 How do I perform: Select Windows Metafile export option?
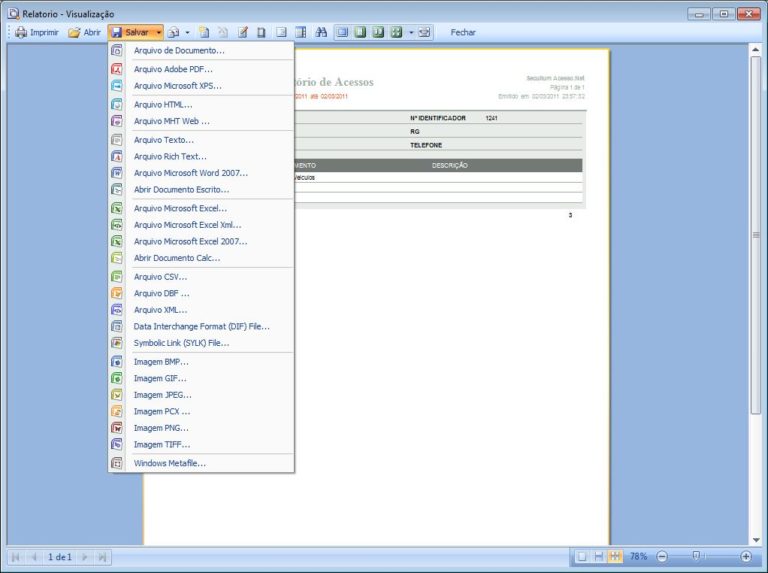pyautogui.click(x=170, y=463)
